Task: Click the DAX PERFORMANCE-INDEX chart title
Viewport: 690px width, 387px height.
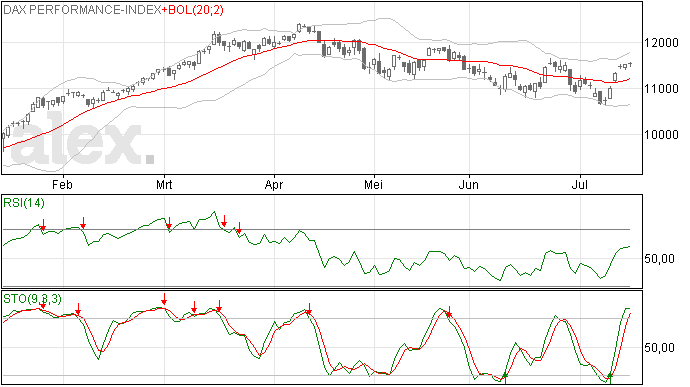Action: click(x=82, y=10)
